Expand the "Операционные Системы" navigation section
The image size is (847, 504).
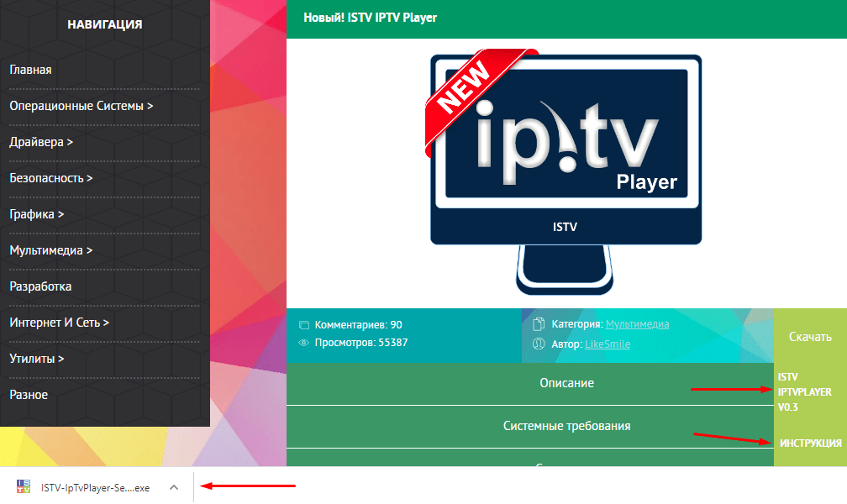coord(76,105)
